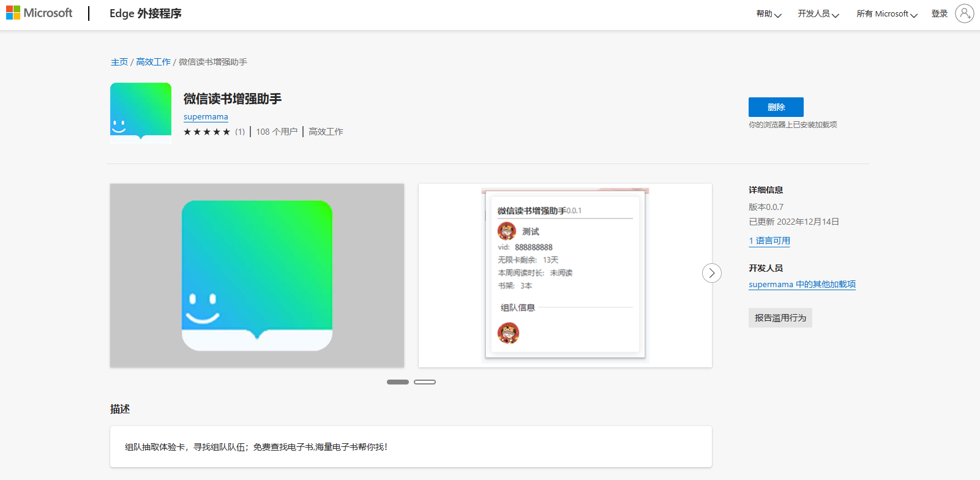Click the extension icon beside the title
980x480 pixels.
141,113
